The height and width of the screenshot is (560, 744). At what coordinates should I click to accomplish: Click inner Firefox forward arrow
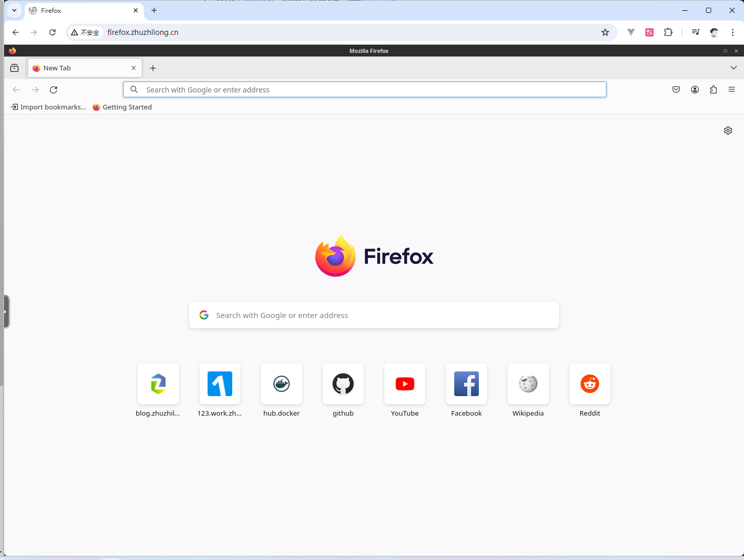[x=35, y=89]
